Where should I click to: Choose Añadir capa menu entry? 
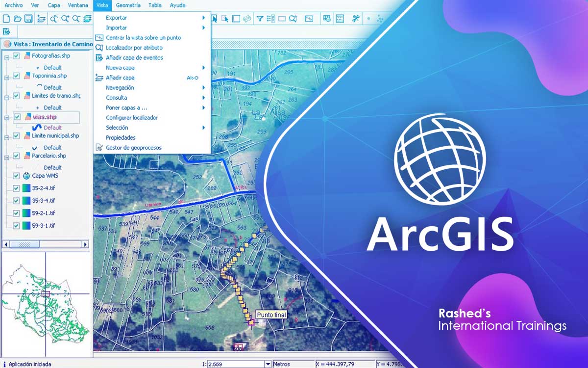(152, 78)
